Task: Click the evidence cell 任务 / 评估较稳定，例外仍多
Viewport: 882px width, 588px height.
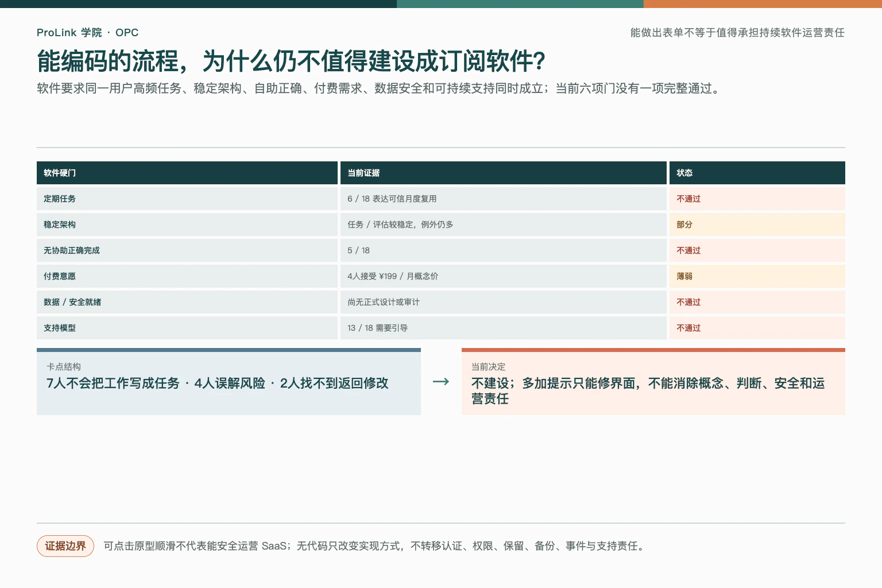Action: pyautogui.click(x=504, y=225)
